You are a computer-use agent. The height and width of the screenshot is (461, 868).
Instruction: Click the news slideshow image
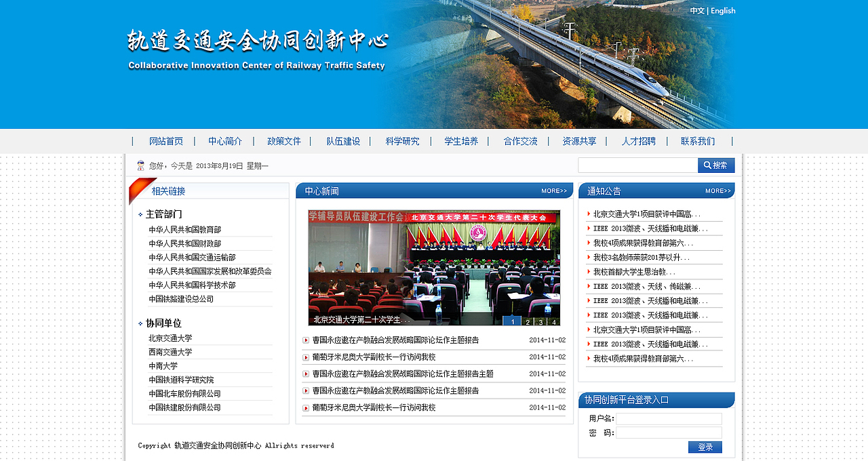click(434, 268)
